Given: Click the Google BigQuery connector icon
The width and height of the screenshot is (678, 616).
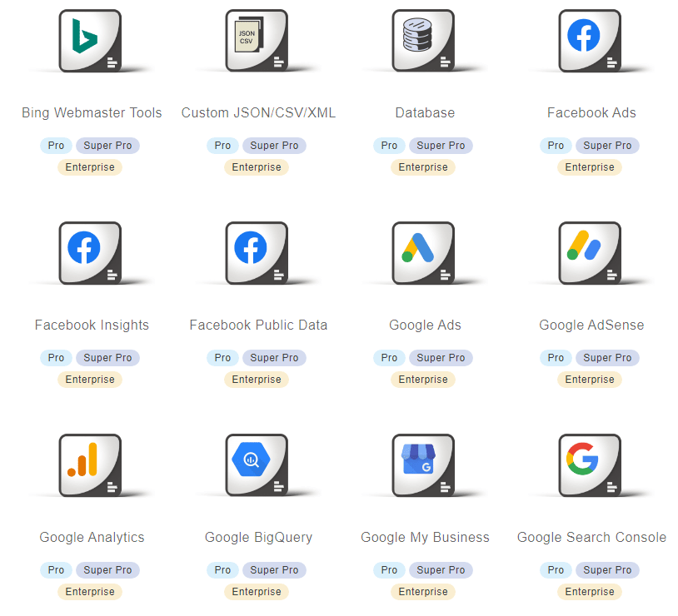Looking at the screenshot, I should click(257, 465).
